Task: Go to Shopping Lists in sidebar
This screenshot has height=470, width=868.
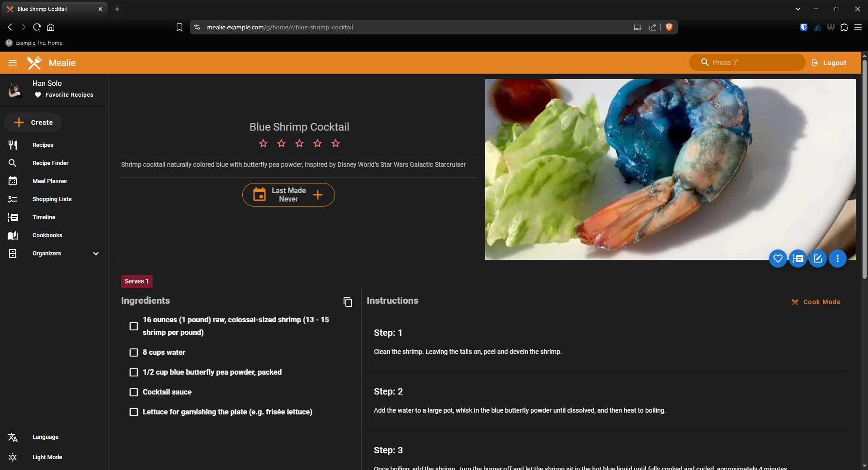Action: pyautogui.click(x=52, y=199)
